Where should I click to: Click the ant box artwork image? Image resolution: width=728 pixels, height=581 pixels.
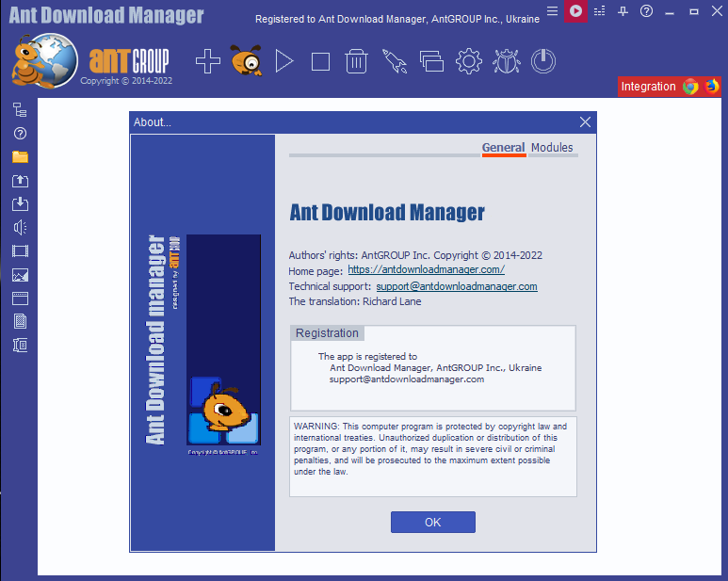click(x=223, y=340)
